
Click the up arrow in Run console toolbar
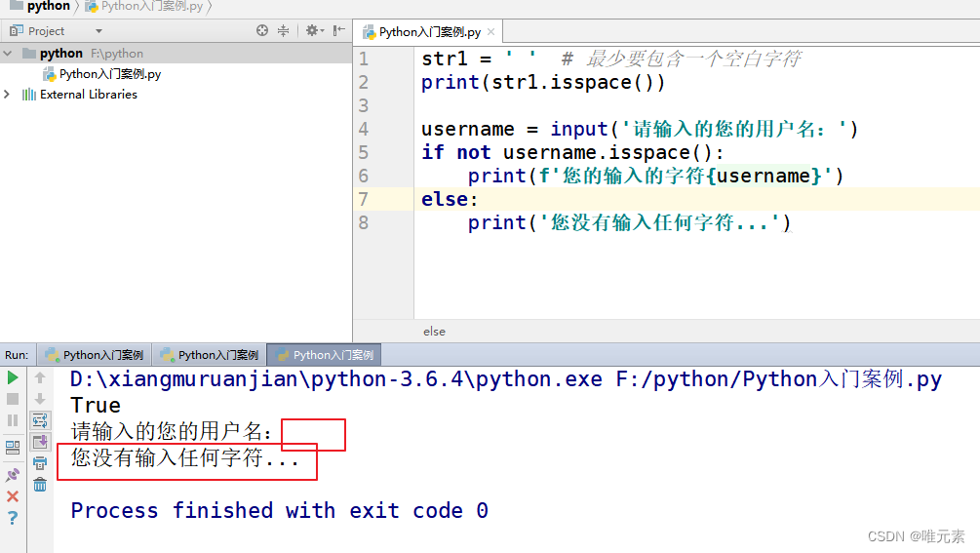tap(40, 377)
